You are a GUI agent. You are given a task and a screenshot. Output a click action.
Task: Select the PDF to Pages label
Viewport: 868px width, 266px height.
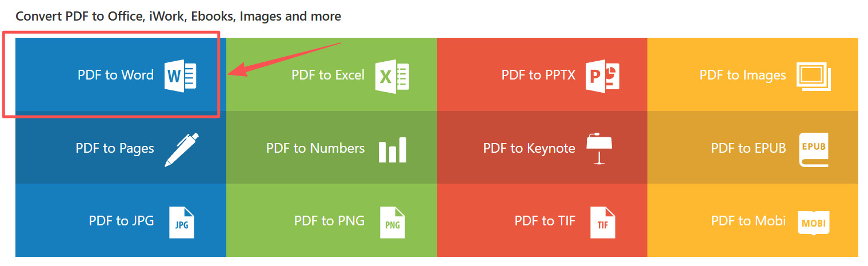115,148
